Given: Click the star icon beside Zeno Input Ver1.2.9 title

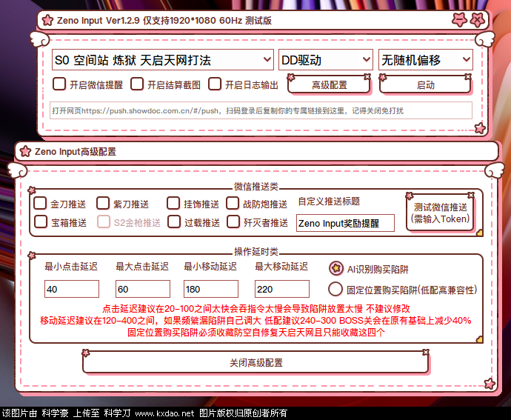Looking at the screenshot, I should 47,20.
